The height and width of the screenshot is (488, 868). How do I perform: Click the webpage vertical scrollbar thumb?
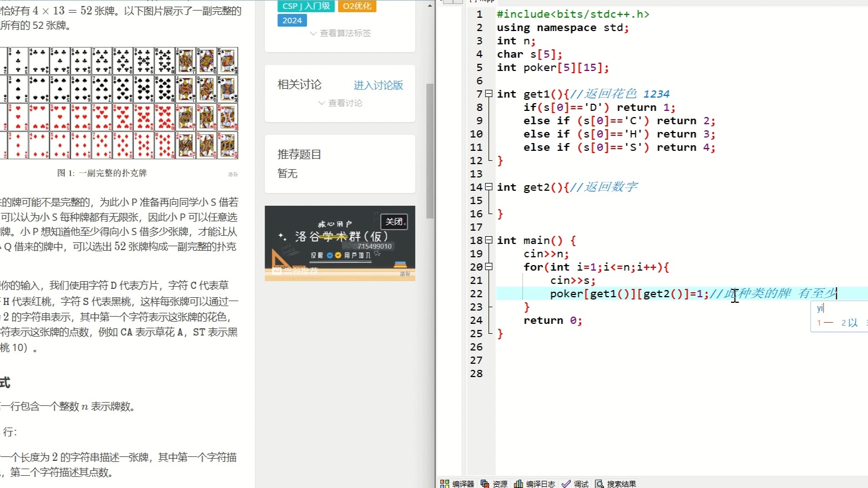click(430, 151)
